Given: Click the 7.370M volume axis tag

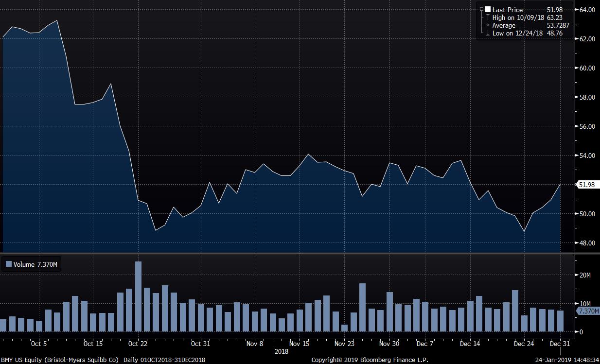Looking at the screenshot, I should pyautogui.click(x=587, y=310).
